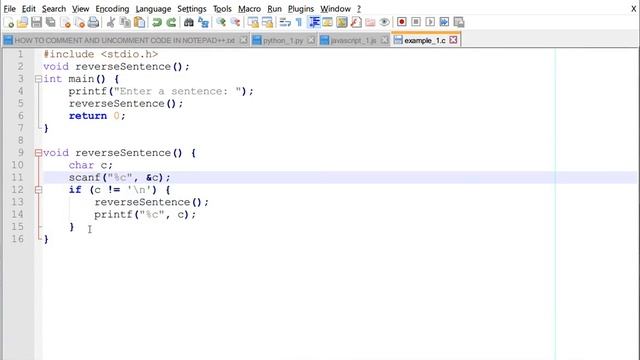Zoom out toolbar icon

pos(236,22)
